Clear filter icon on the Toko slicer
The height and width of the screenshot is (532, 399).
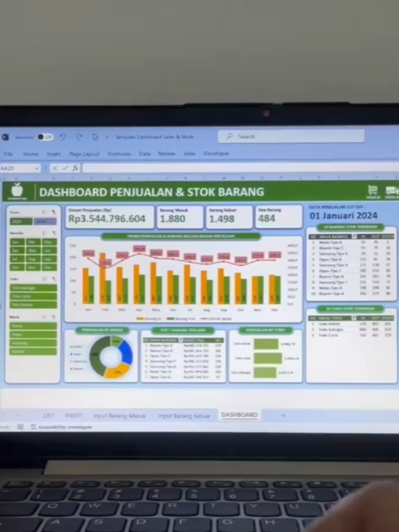click(53, 279)
